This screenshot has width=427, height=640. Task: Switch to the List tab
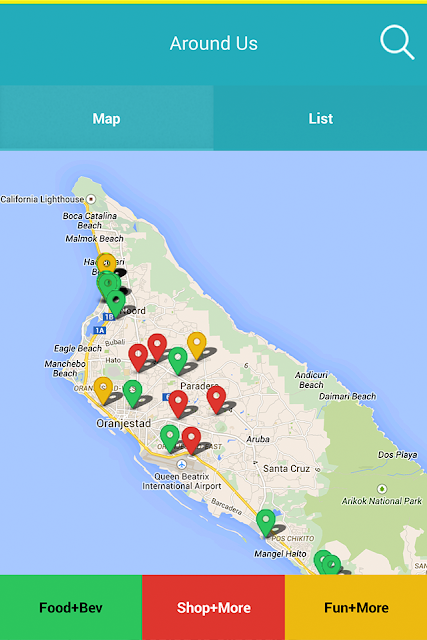320,118
